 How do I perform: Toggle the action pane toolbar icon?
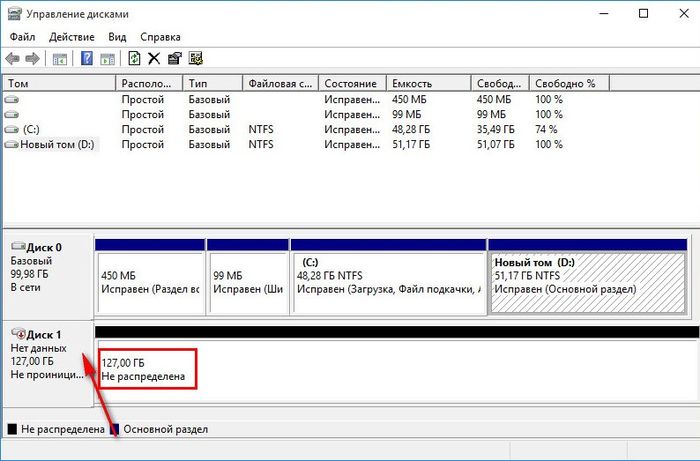(108, 58)
